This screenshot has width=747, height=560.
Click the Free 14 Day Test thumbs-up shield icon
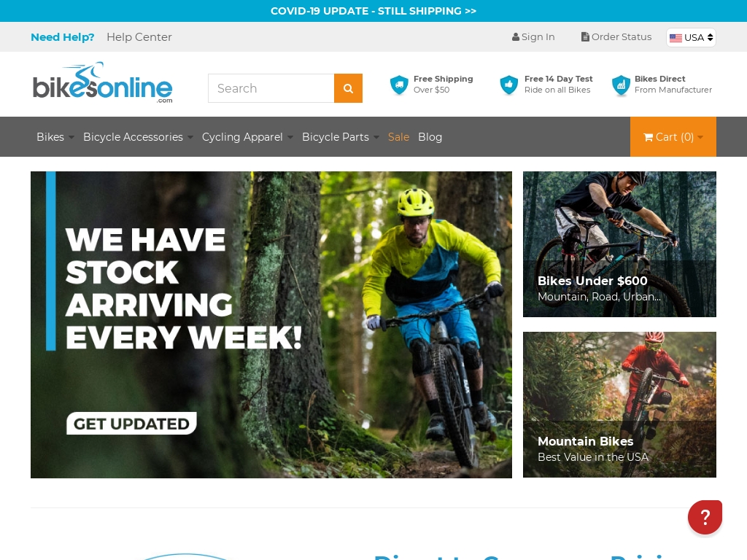[x=508, y=85]
